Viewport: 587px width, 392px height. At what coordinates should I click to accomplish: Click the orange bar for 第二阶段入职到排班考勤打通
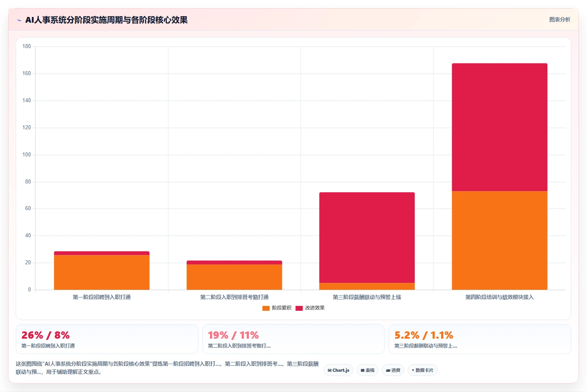pyautogui.click(x=234, y=277)
